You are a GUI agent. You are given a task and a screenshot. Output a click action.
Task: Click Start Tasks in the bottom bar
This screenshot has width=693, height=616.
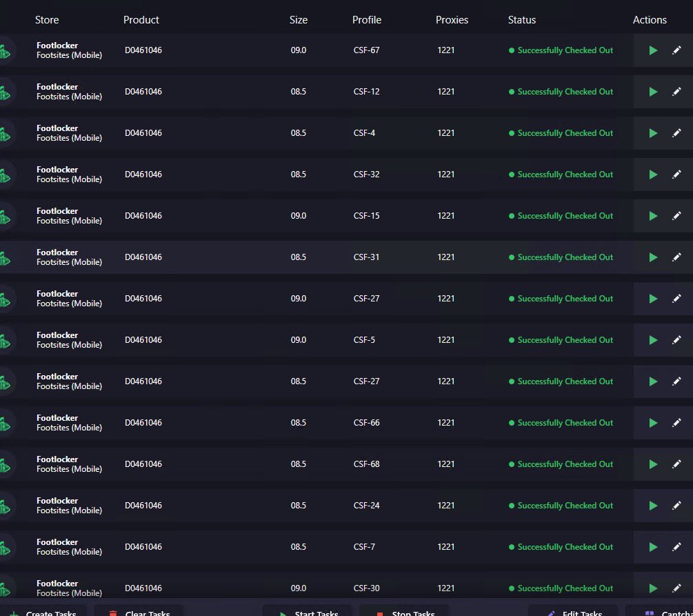(x=308, y=612)
